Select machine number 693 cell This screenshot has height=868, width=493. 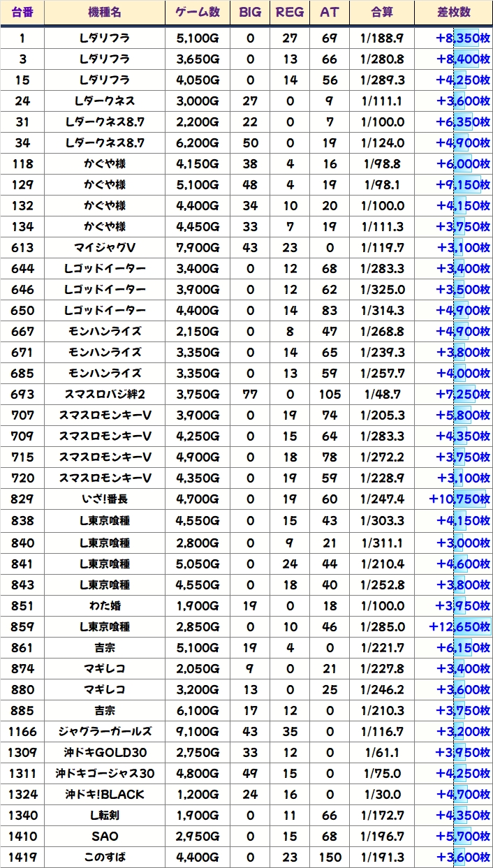point(22,395)
